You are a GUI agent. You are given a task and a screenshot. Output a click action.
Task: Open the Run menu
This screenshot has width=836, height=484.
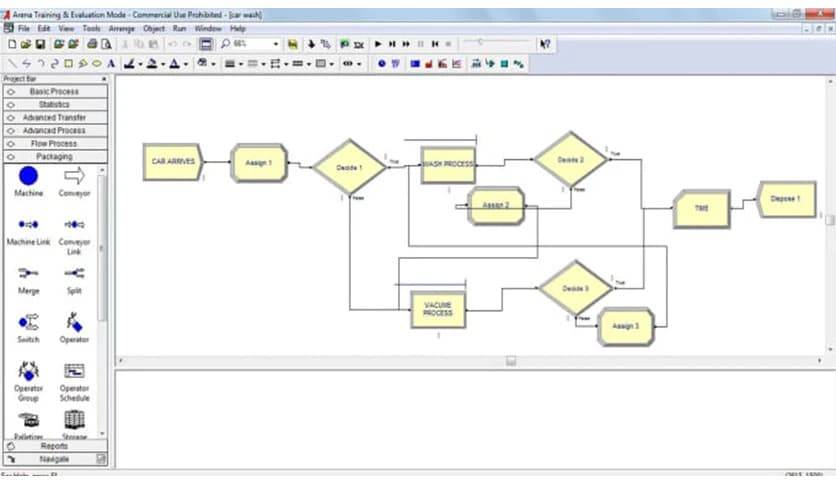180,28
